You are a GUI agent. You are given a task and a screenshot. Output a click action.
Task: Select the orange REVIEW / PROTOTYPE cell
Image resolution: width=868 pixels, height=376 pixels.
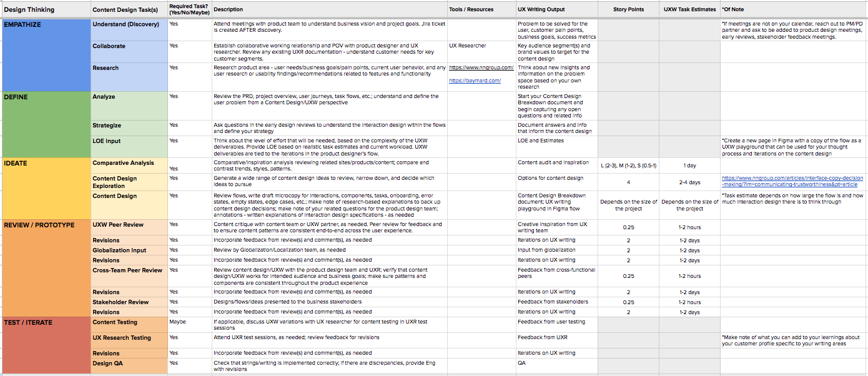(45, 267)
